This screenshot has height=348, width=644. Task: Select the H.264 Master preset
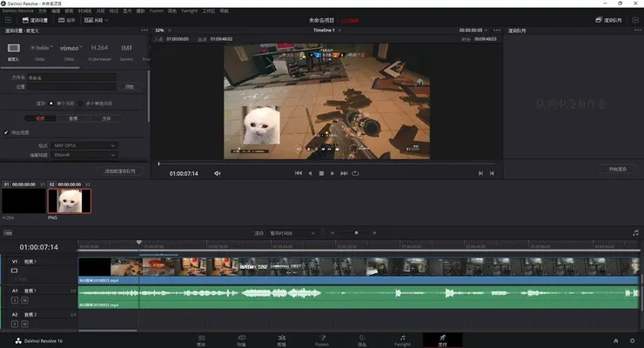coord(99,50)
